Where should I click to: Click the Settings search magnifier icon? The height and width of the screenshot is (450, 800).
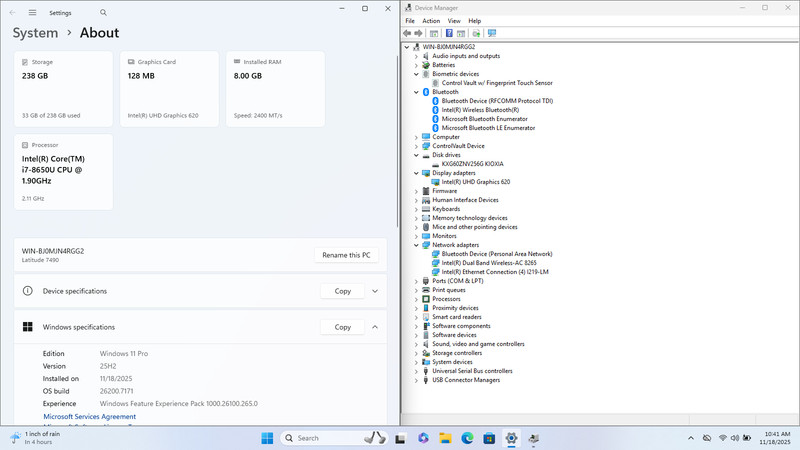point(104,13)
